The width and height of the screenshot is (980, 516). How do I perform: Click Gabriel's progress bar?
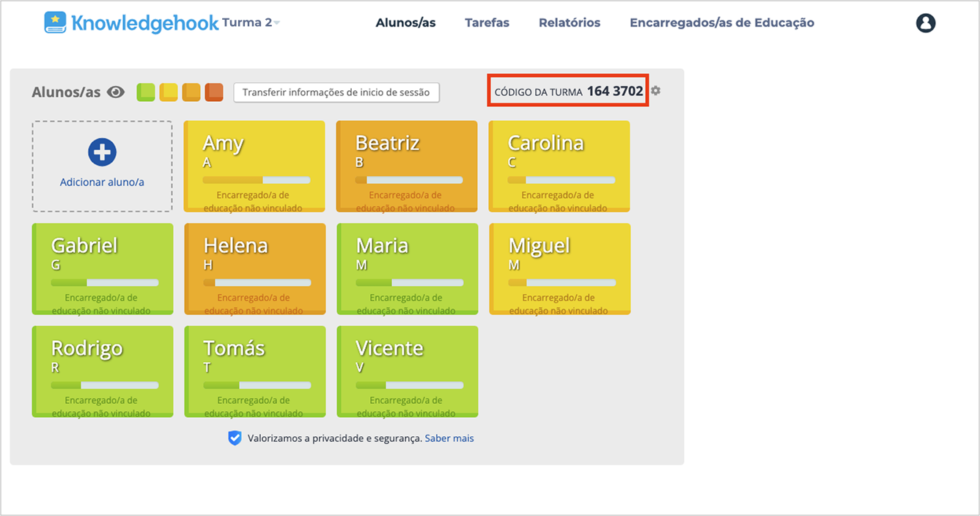click(105, 282)
